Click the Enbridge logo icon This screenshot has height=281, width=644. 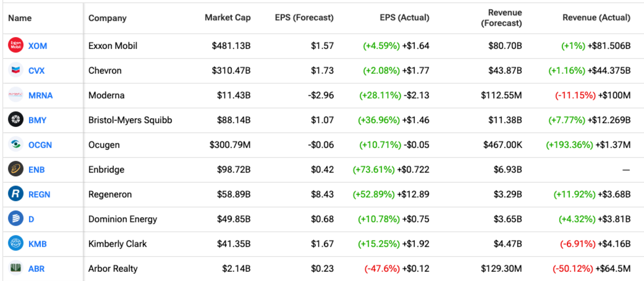(16, 169)
